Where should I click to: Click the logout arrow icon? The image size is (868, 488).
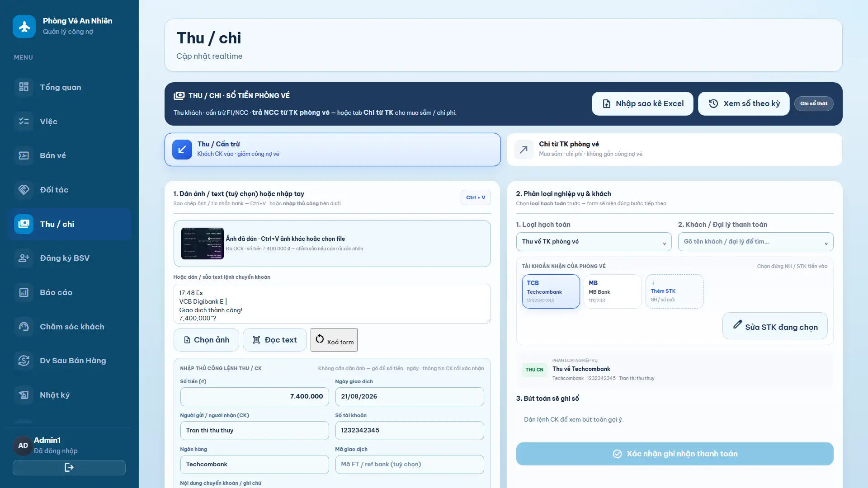pos(69,467)
